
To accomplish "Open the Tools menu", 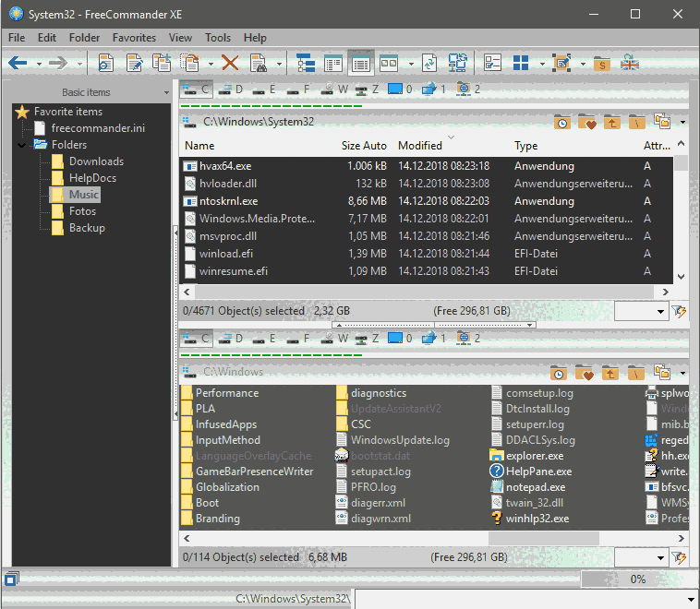I will pyautogui.click(x=218, y=38).
